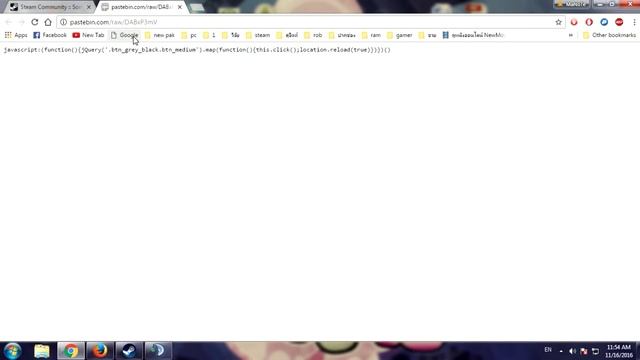Open the volume control in system tray
The width and height of the screenshot is (640, 360).
(572, 351)
